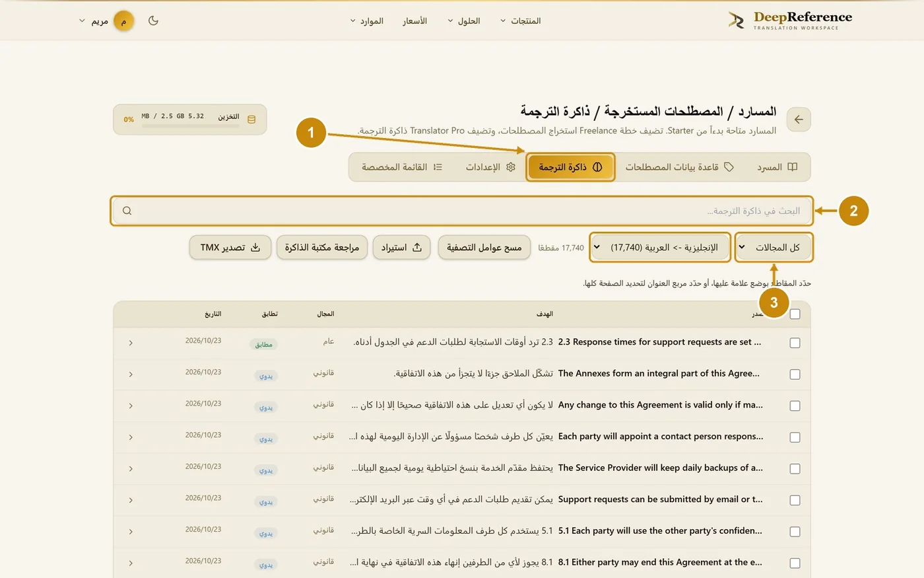This screenshot has width=924, height=578.
Task: Open مراجعة مكتبة الذاكرة
Action: coord(322,247)
